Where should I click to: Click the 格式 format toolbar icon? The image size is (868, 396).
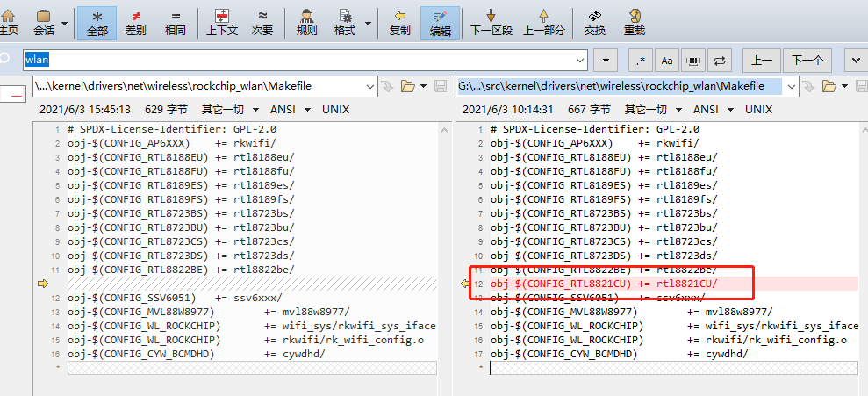[x=345, y=23]
